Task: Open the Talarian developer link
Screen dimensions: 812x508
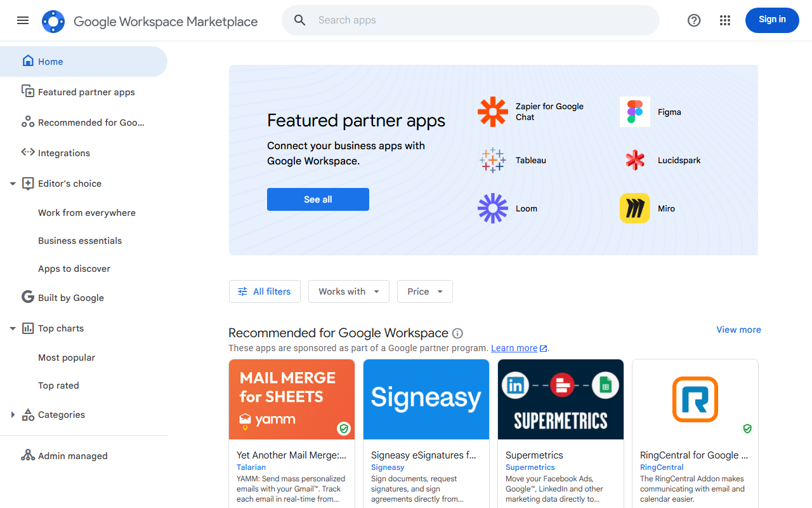Action: 251,467
